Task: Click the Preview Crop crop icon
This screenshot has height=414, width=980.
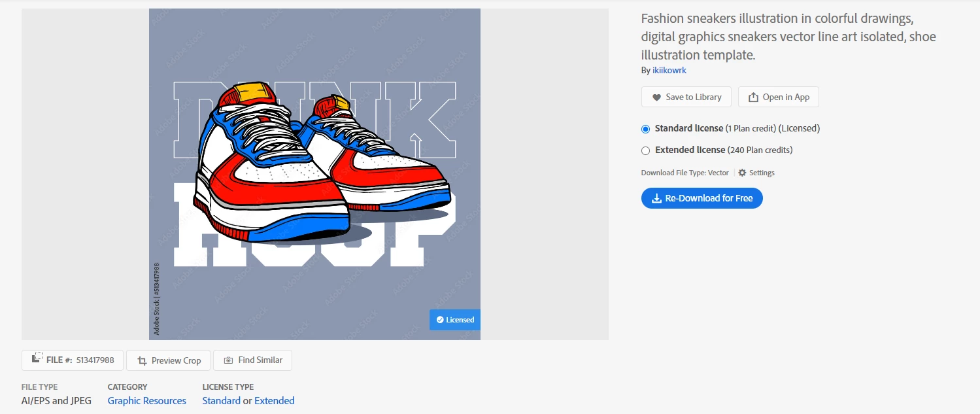Action: (142, 360)
